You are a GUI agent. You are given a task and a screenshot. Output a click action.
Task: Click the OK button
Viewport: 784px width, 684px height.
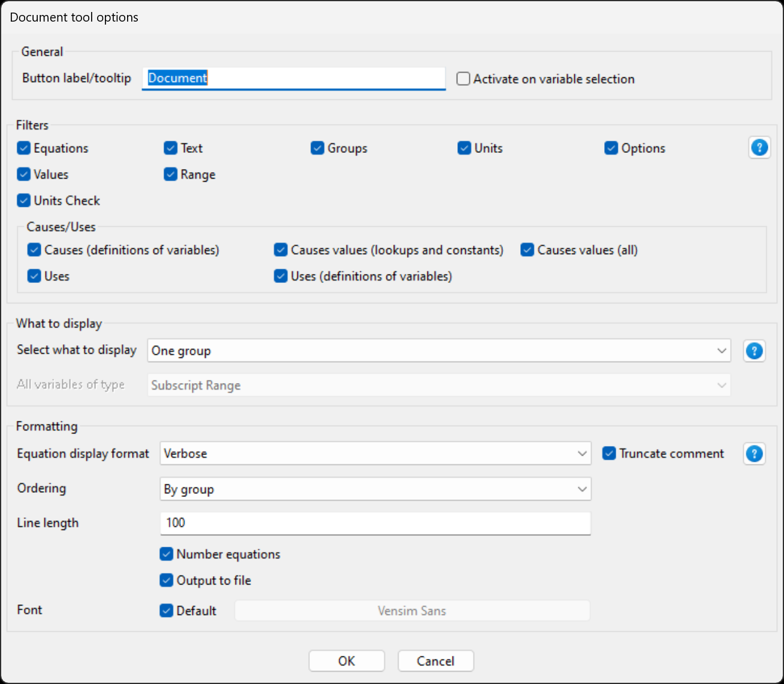coord(346,661)
